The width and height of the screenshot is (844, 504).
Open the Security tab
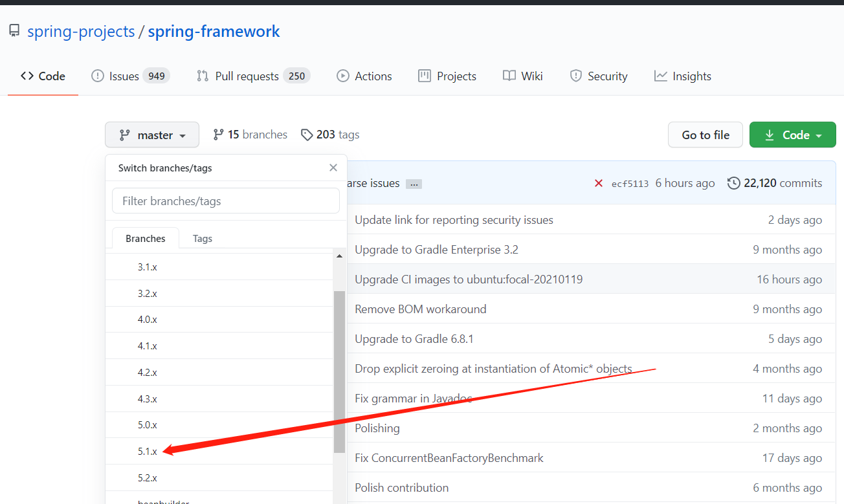[x=599, y=76]
